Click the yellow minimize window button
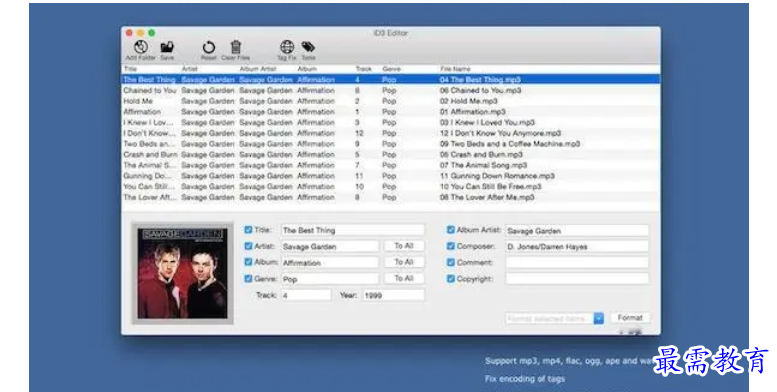This screenshot has width=777, height=392. [x=140, y=33]
